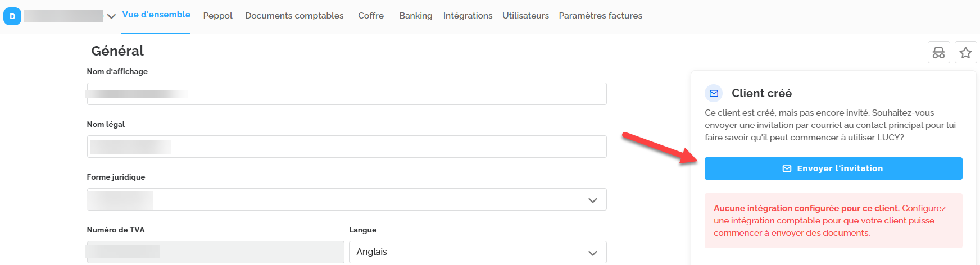Open the Coffre tab
Image resolution: width=980 pixels, height=265 pixels.
[371, 16]
